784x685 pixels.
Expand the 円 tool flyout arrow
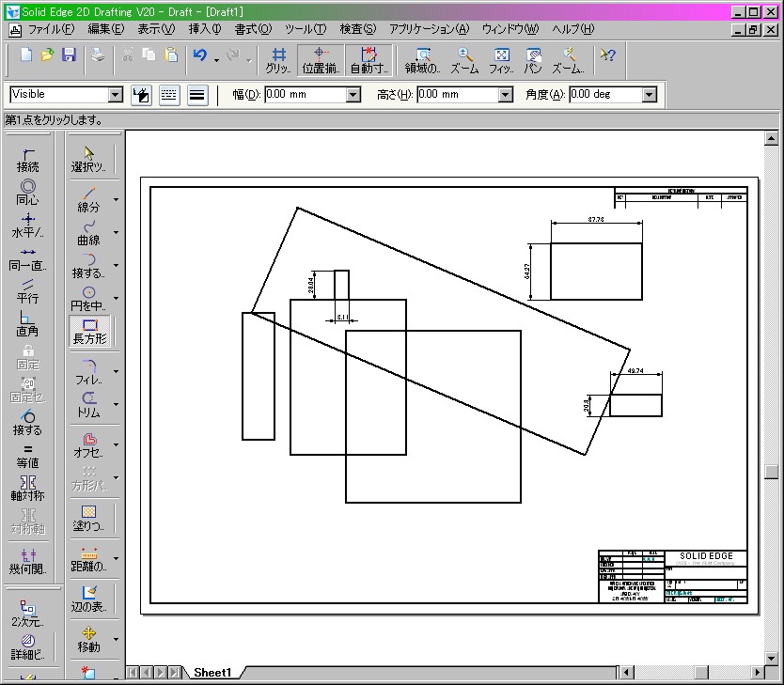116,298
